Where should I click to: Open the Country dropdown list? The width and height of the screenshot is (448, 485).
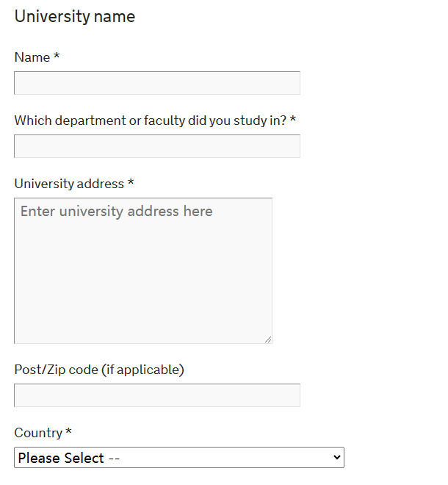pyautogui.click(x=178, y=458)
